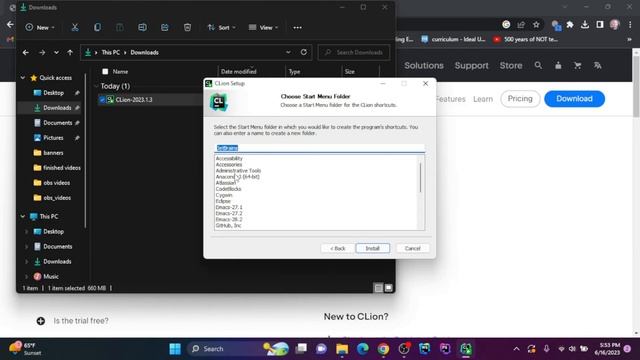Viewport: 640px width, 360px height.
Task: Bookmark this page with the star icon
Action: pyautogui.click(x=536, y=25)
